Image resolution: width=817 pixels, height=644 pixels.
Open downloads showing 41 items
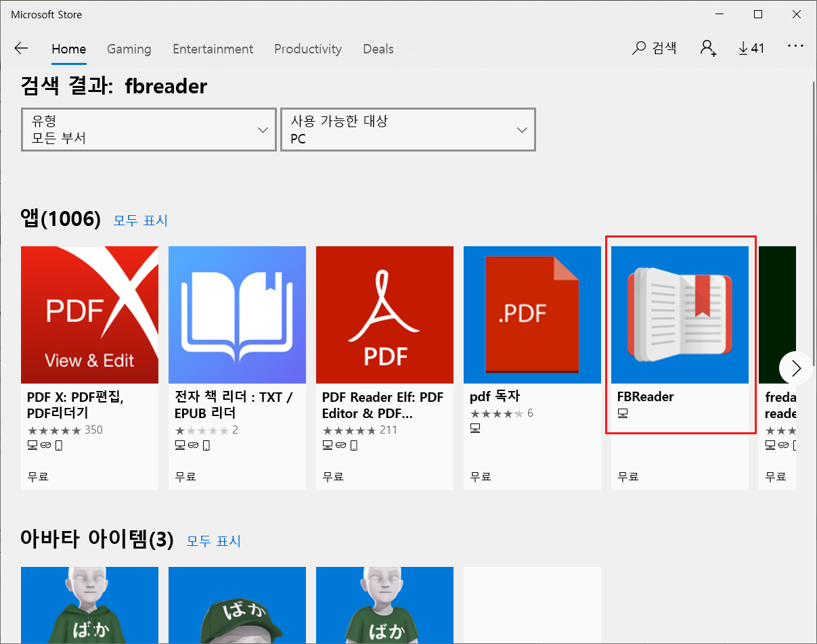click(x=751, y=48)
